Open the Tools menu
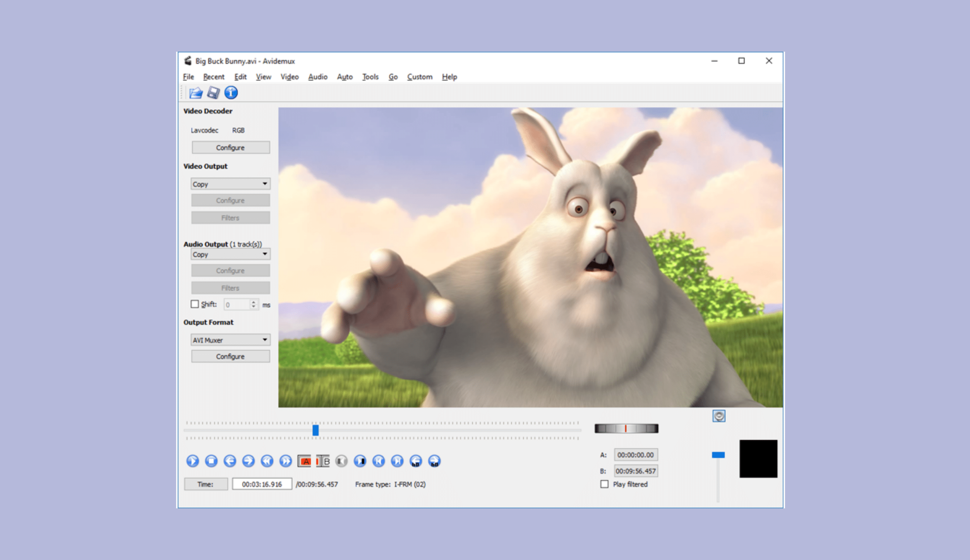The width and height of the screenshot is (970, 560). coord(371,77)
